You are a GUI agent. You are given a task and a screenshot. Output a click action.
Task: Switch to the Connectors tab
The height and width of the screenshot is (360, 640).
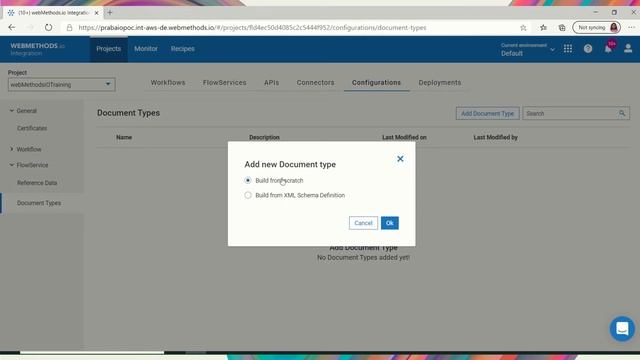(x=315, y=82)
